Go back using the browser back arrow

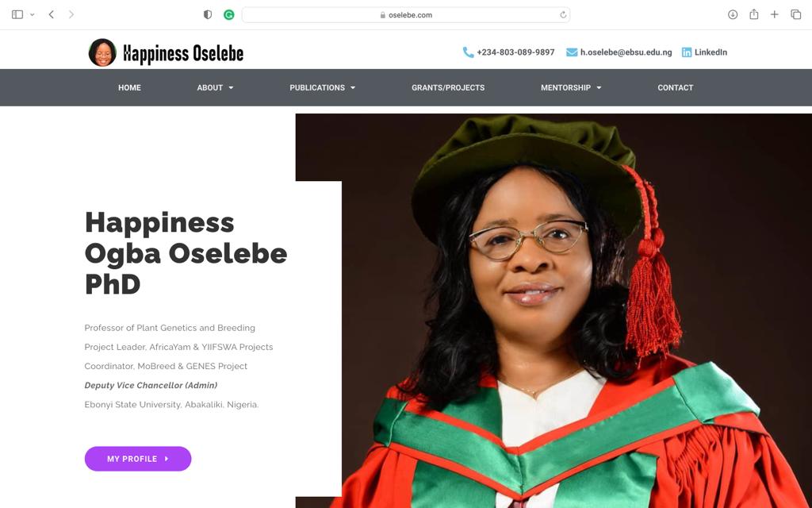pyautogui.click(x=51, y=14)
